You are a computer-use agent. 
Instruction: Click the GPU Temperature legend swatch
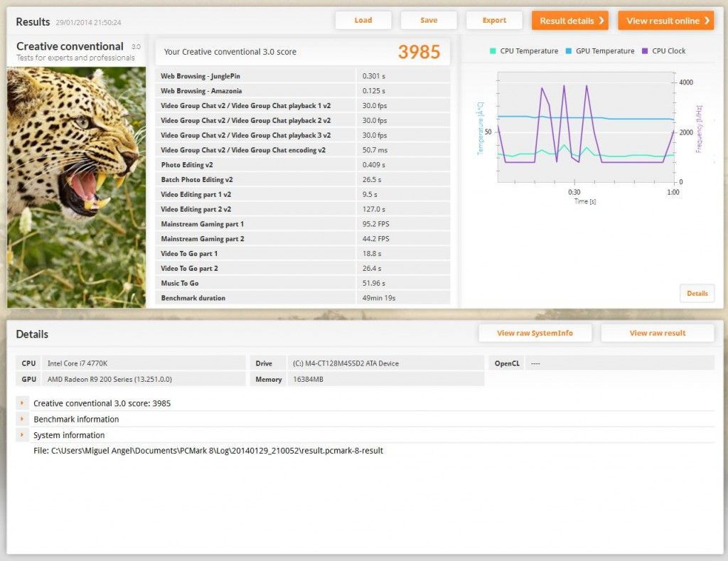coord(568,51)
